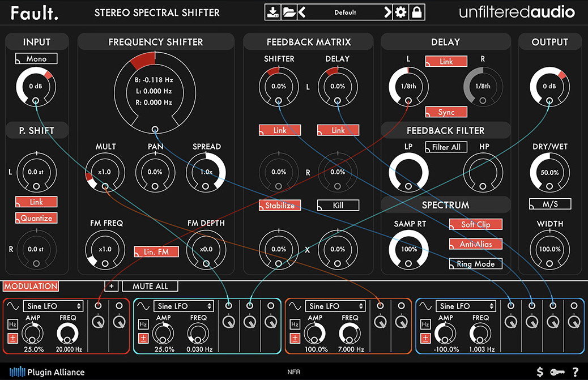Toggle Quantize in the P. Shift section
Viewport: 588px width, 380px height.
point(36,218)
